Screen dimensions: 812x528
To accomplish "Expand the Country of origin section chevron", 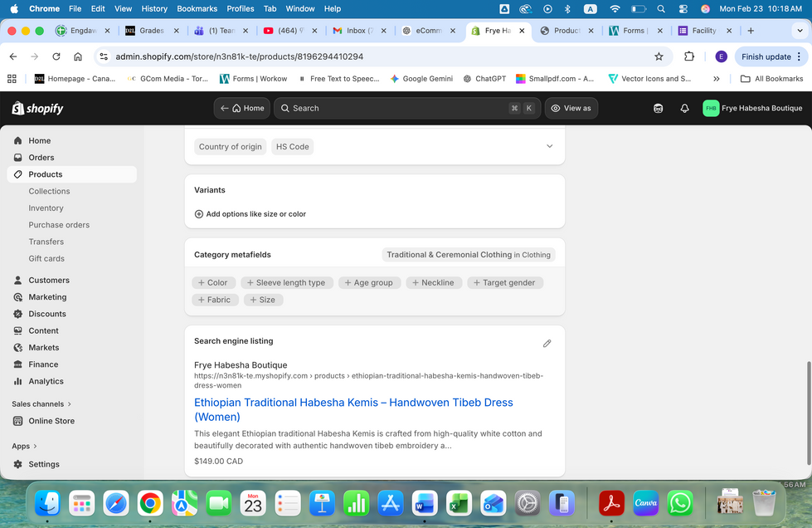I will [549, 146].
